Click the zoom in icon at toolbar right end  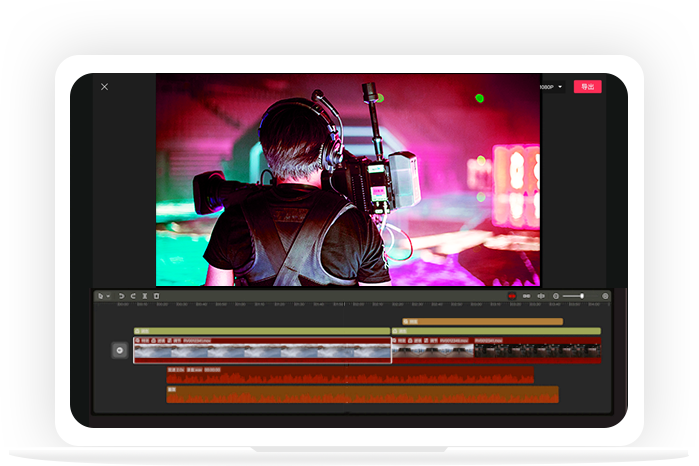click(605, 296)
